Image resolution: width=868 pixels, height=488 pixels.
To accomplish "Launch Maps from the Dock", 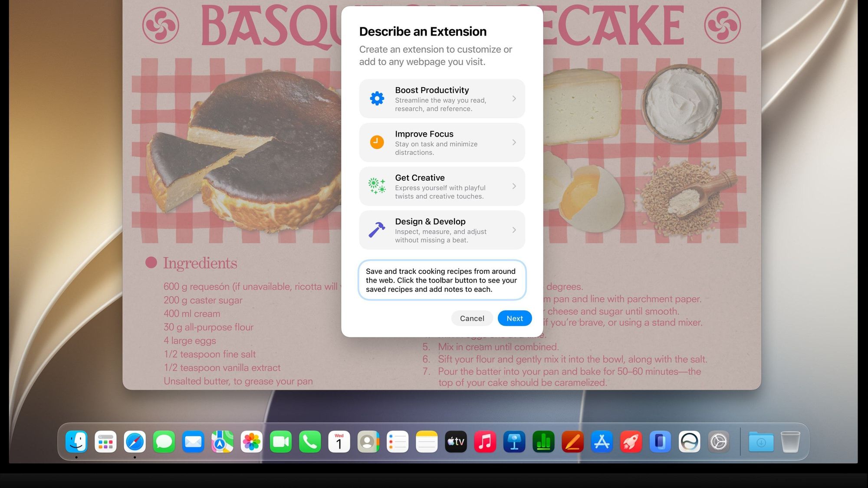I will (x=222, y=442).
